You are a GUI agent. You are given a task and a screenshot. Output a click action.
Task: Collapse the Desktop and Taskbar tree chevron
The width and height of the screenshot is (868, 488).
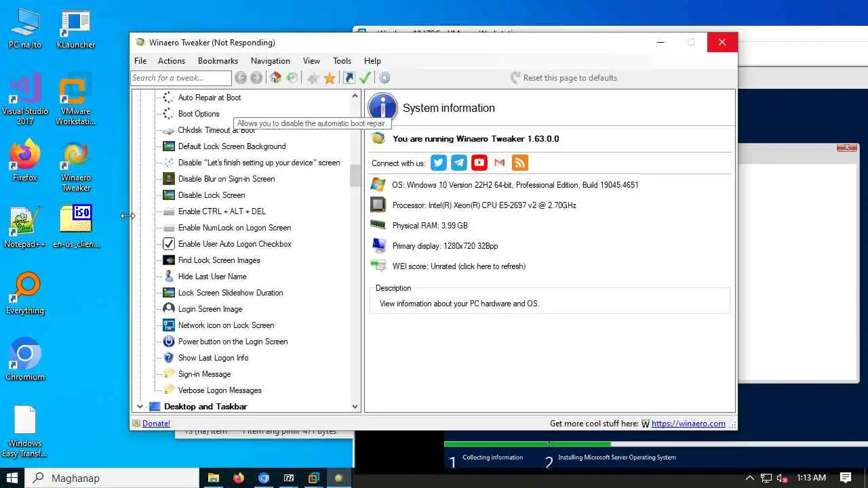pyautogui.click(x=140, y=407)
